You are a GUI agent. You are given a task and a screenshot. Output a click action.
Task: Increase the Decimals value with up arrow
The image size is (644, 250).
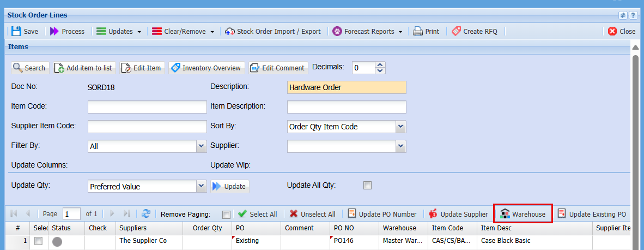pyautogui.click(x=380, y=64)
